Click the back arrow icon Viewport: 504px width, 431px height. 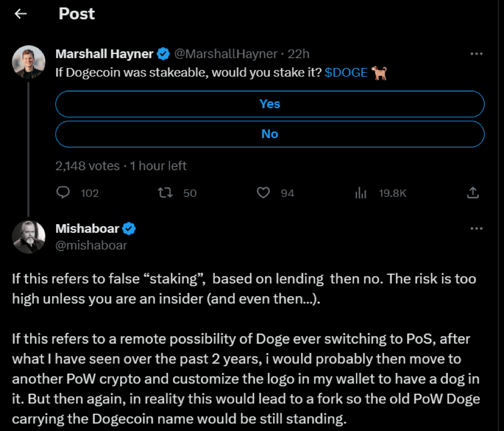click(x=20, y=14)
